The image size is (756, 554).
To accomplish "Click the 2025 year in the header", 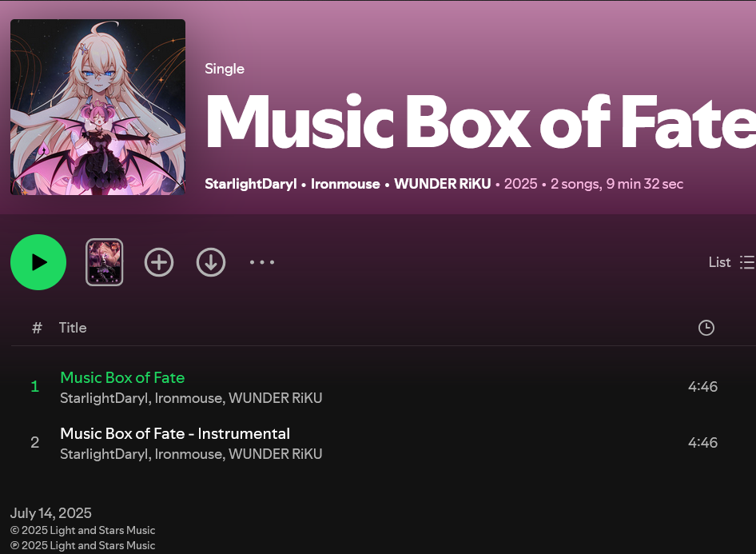I will 521,184.
